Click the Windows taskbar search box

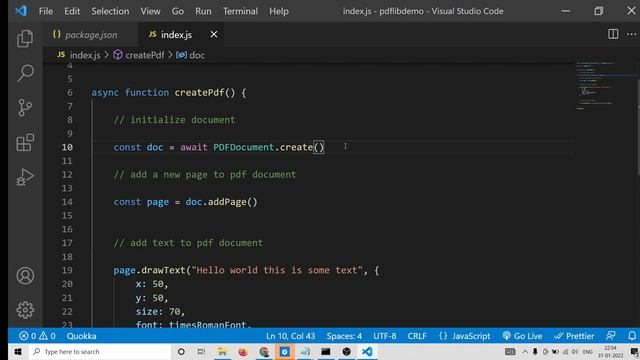99,351
